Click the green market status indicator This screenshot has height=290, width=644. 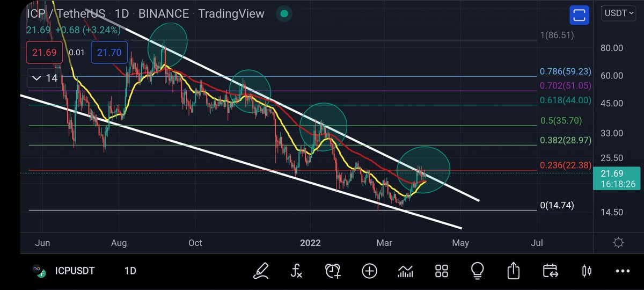[284, 14]
